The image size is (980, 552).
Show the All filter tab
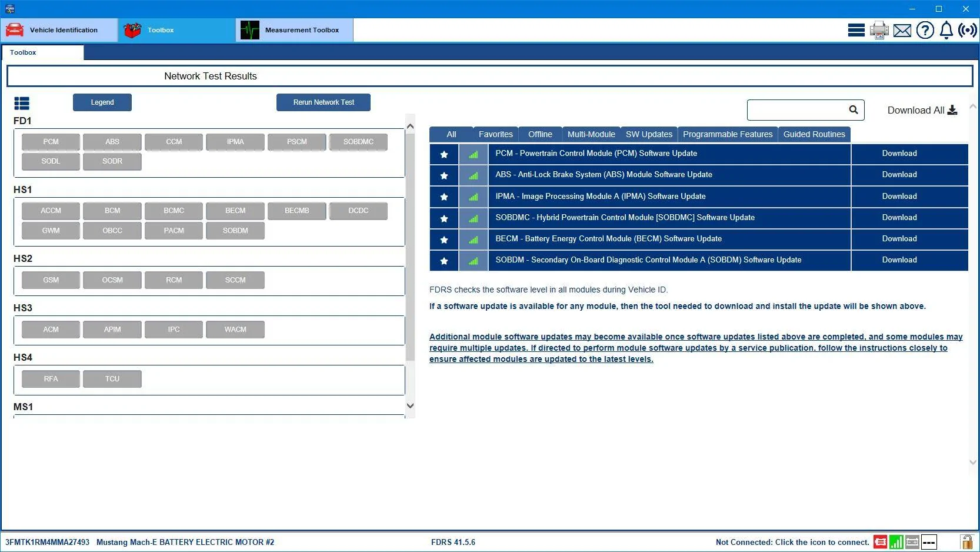click(x=451, y=134)
